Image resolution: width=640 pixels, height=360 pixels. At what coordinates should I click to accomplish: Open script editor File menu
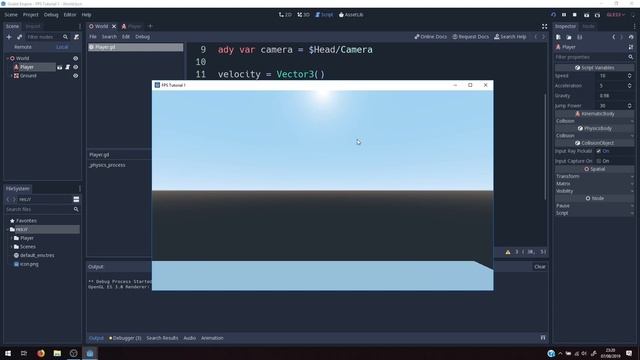point(93,37)
